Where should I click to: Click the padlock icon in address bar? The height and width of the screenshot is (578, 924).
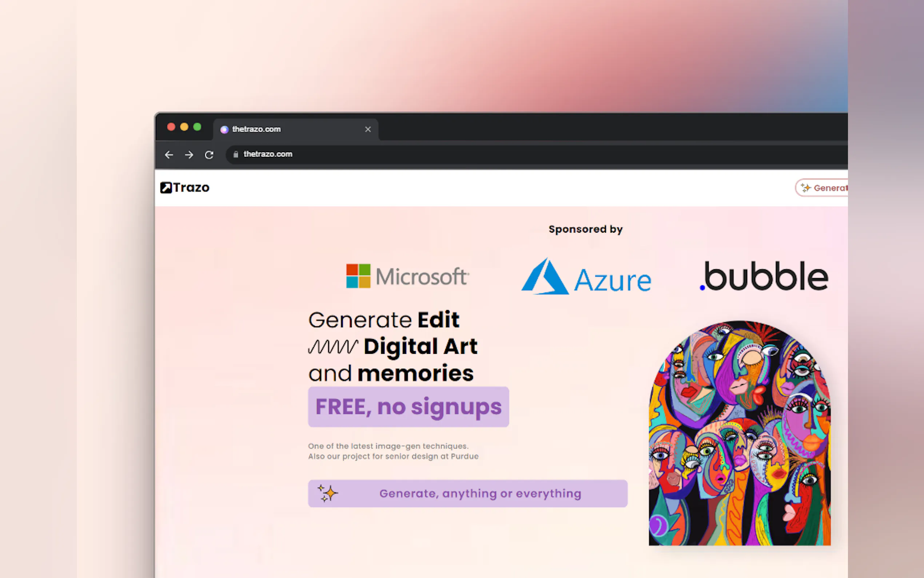click(236, 154)
